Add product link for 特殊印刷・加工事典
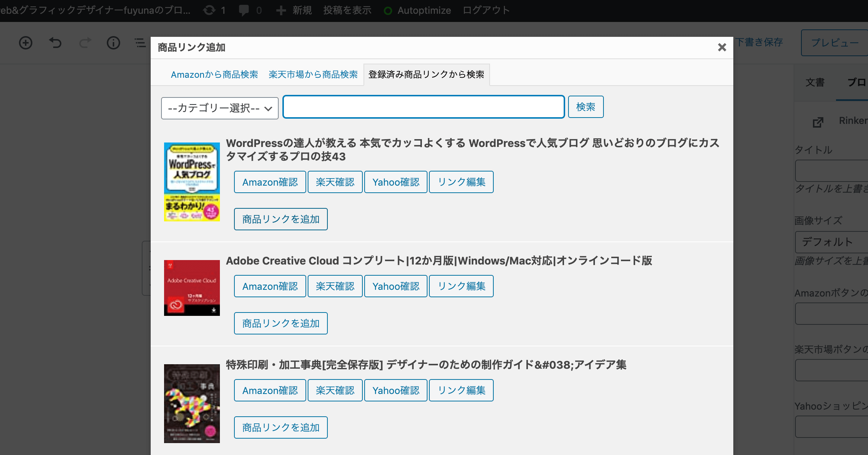 coord(281,427)
